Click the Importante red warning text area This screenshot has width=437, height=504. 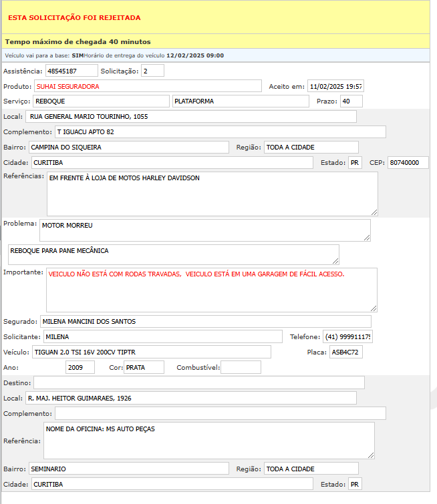pyautogui.click(x=212, y=290)
